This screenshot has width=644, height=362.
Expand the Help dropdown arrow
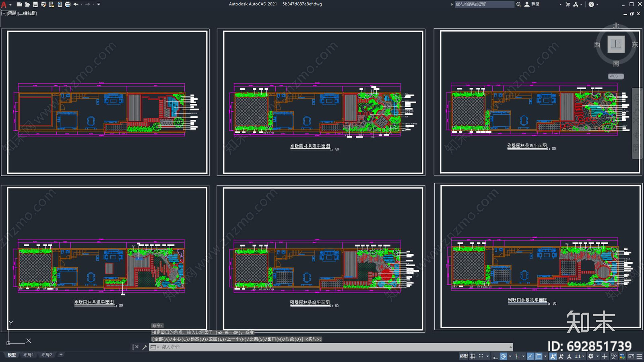pyautogui.click(x=597, y=4)
